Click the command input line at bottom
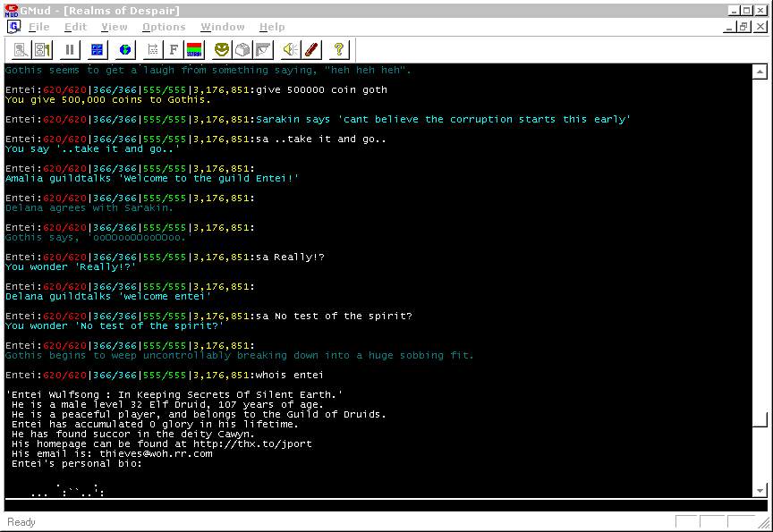Viewport: 773px width, 532px height. pyautogui.click(x=386, y=505)
